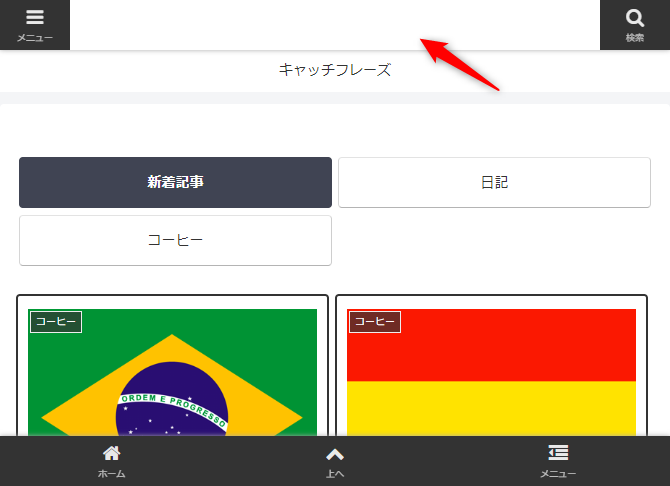
Task: Open the bottom bar メニュー sidebar icon
Action: [x=558, y=453]
